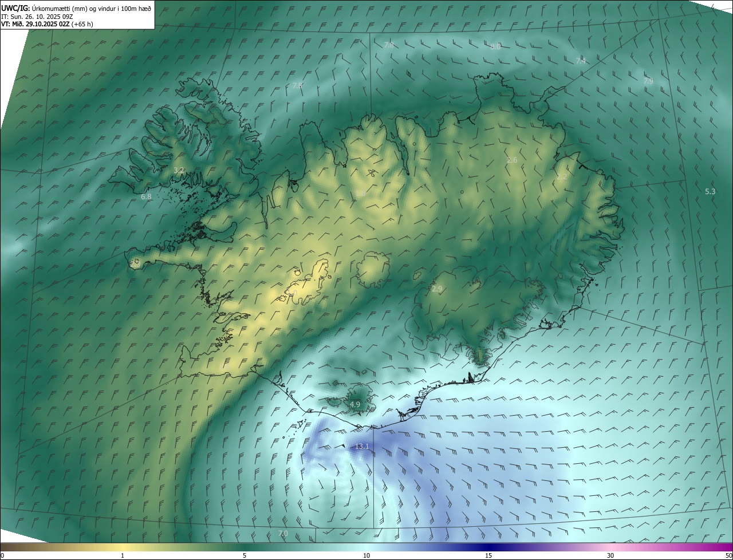Click the map value 7.9

(648, 81)
